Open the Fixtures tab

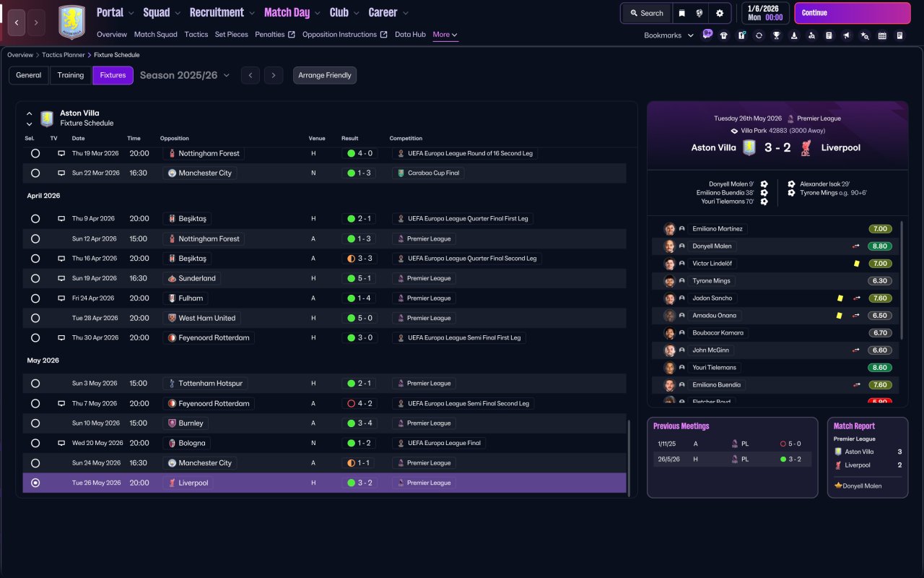(113, 75)
